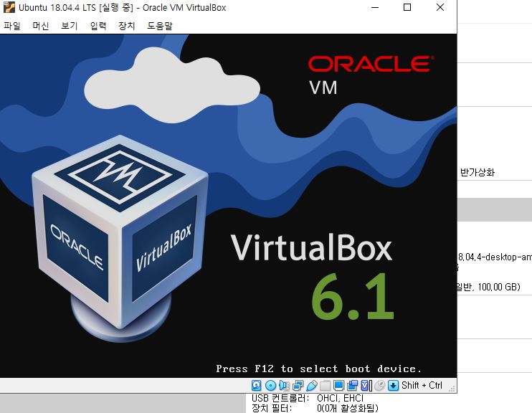Maximize the Ubuntu 18.04.4 LTS VM window

point(407,7)
